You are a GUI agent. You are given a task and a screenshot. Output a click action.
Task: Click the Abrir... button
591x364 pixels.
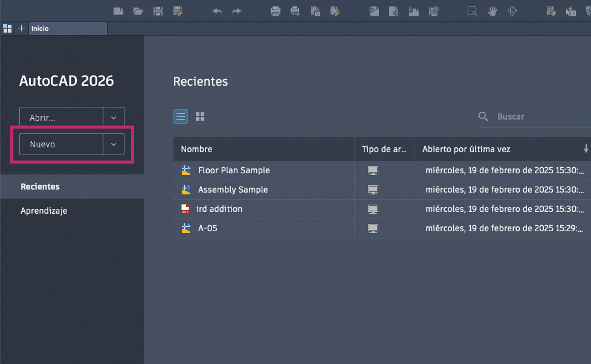point(61,118)
